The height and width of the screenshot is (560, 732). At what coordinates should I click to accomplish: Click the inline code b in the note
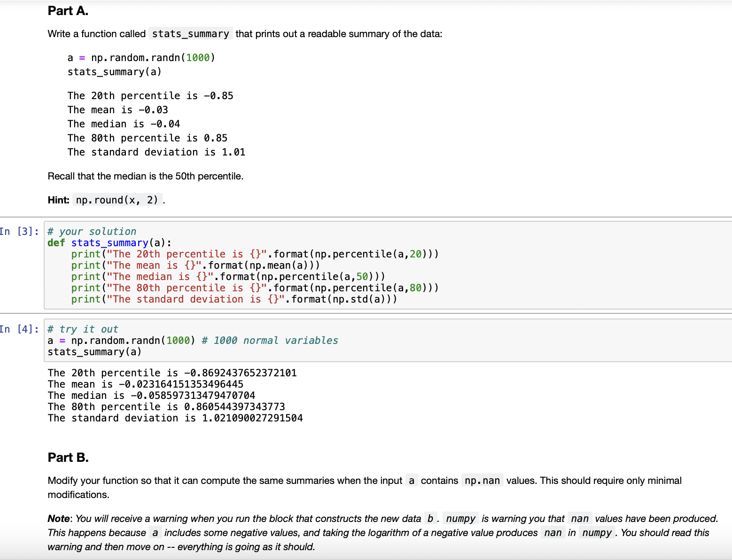(x=429, y=518)
